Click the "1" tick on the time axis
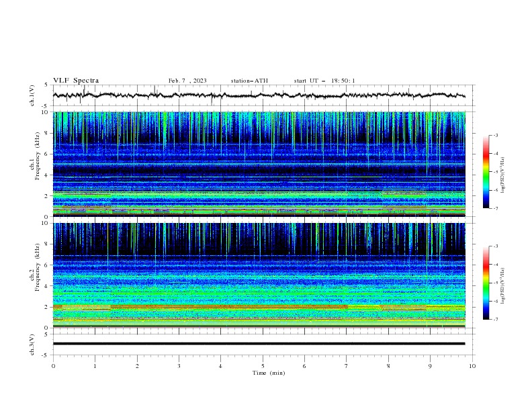This screenshot has height=411, width=532. (x=95, y=366)
